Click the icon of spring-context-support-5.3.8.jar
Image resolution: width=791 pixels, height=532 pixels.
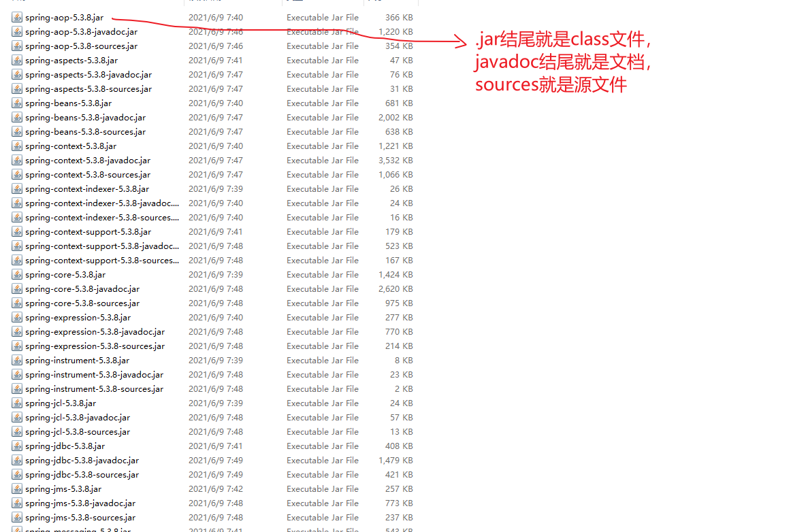[x=17, y=232]
